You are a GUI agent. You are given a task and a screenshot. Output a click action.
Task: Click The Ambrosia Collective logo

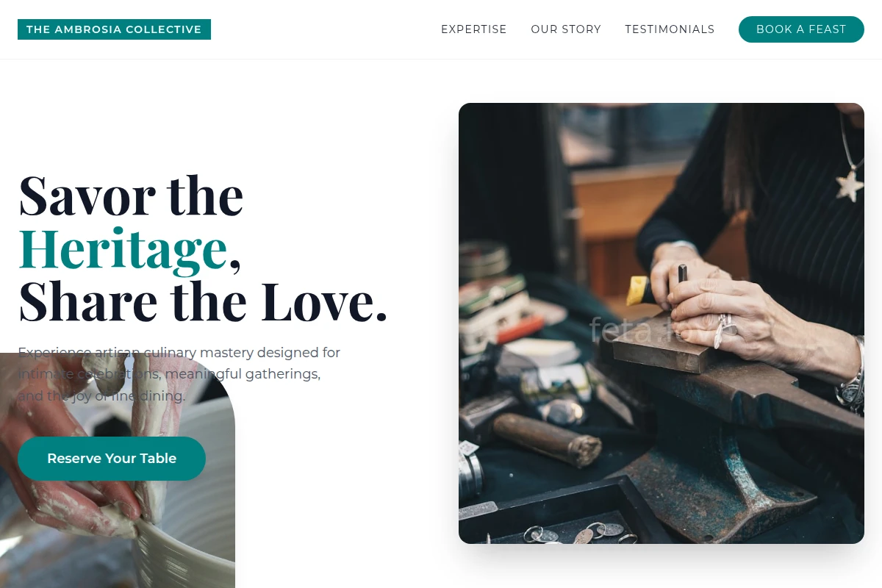(x=114, y=29)
